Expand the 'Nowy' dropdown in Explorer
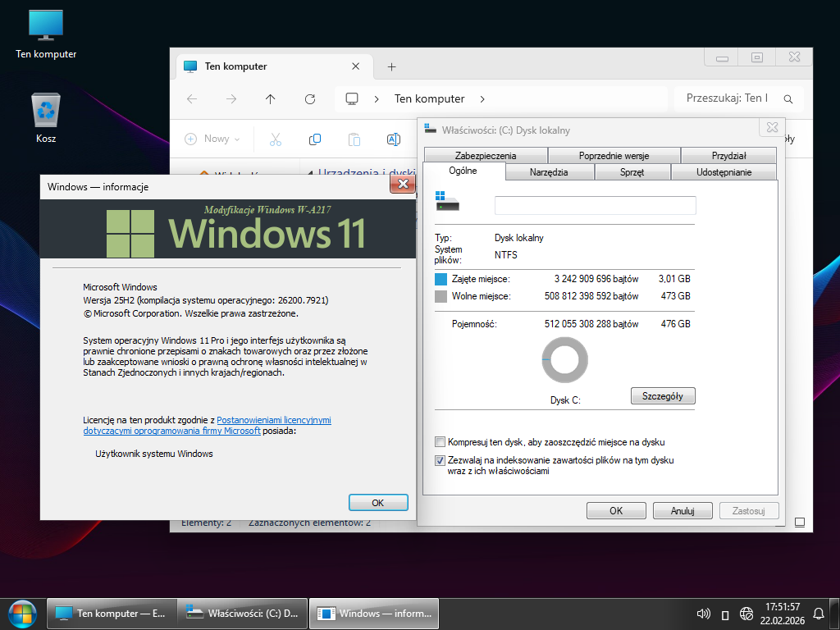Screen dimensions: 840x630 point(212,139)
